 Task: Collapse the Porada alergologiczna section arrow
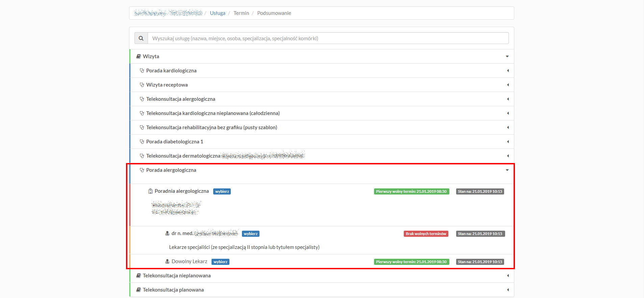(507, 170)
